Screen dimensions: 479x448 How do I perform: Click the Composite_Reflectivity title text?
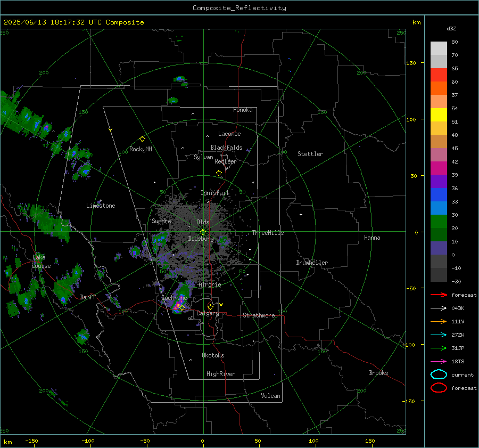[x=239, y=8]
